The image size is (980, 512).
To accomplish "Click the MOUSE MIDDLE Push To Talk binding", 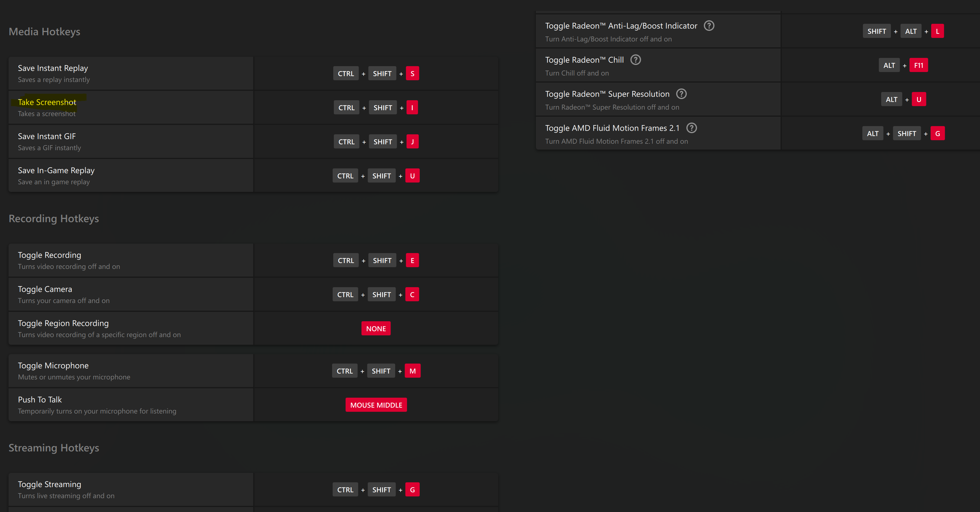I will (376, 405).
